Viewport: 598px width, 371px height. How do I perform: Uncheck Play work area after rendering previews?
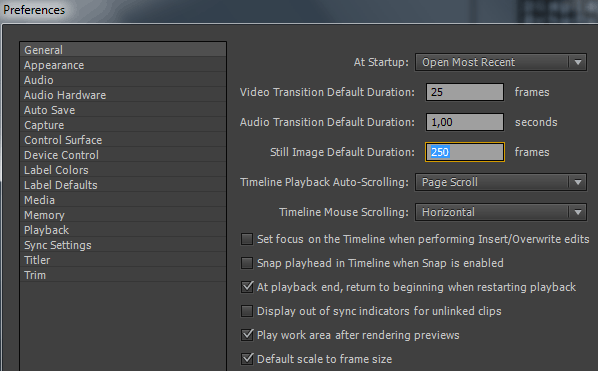(x=247, y=335)
